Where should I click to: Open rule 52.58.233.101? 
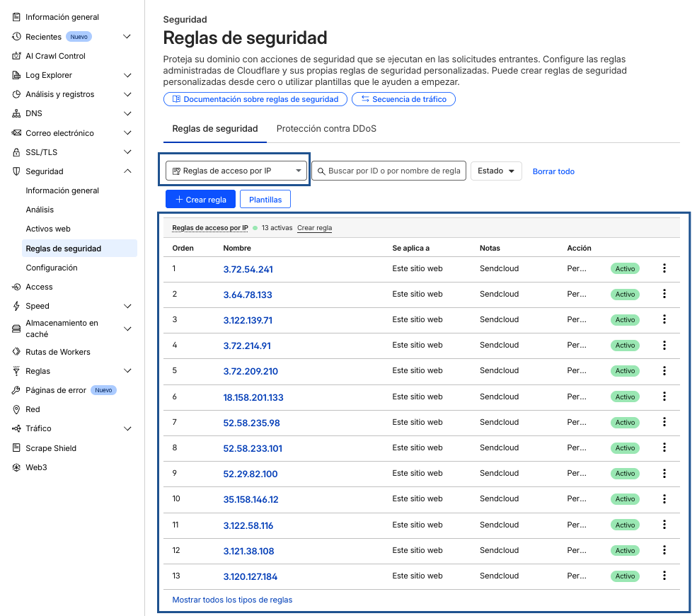click(253, 448)
